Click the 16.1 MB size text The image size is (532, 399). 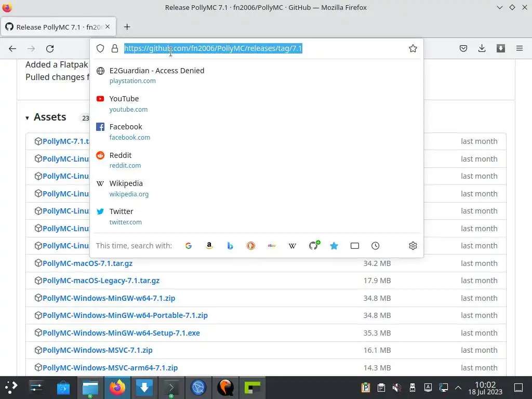(x=377, y=350)
